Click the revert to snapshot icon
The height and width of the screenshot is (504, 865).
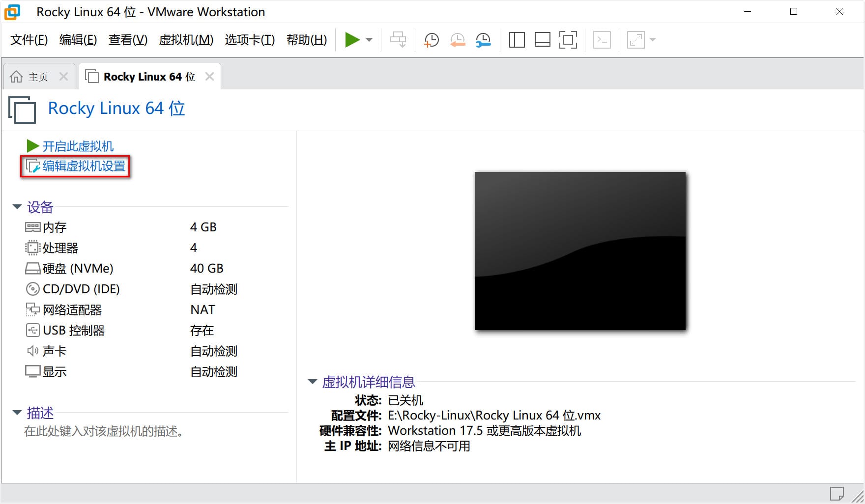(x=458, y=40)
